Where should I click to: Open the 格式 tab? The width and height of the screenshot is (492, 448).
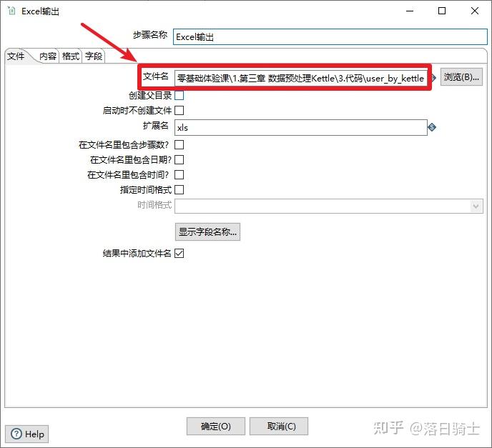[71, 56]
